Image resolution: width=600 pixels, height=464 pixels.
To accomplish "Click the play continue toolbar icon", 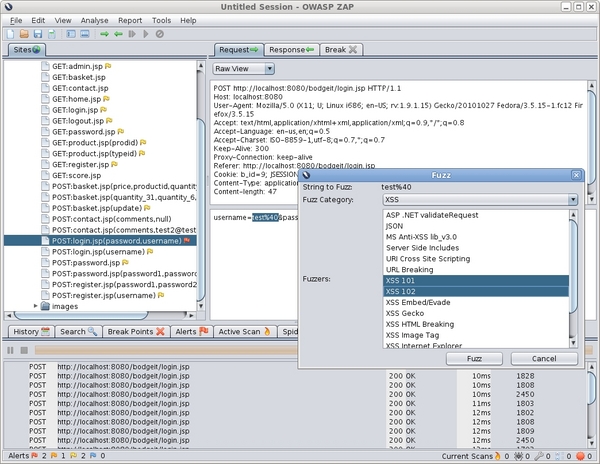I will point(146,34).
